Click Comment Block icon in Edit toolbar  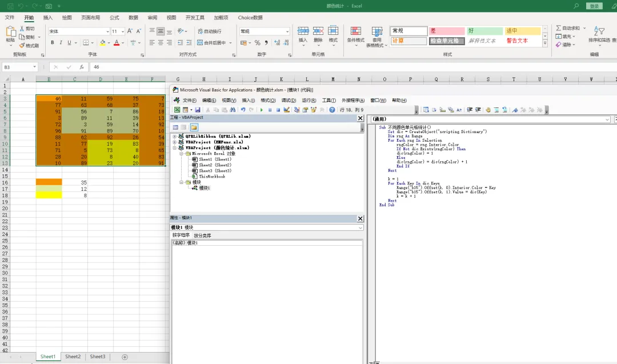496,110
